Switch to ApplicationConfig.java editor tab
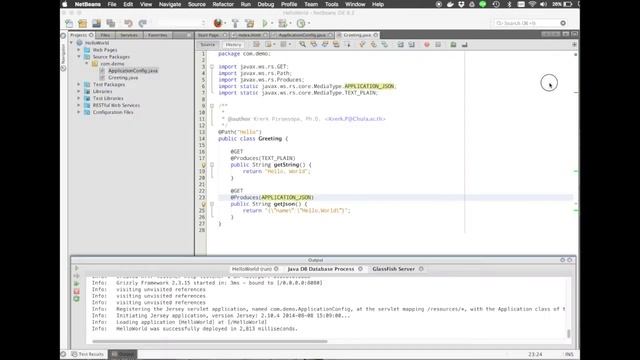640x360 pixels. pyautogui.click(x=302, y=35)
